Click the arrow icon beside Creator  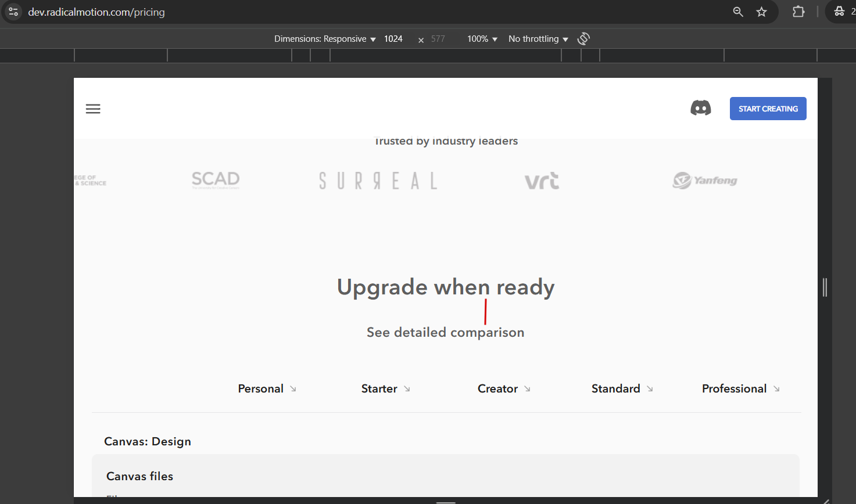(x=527, y=389)
